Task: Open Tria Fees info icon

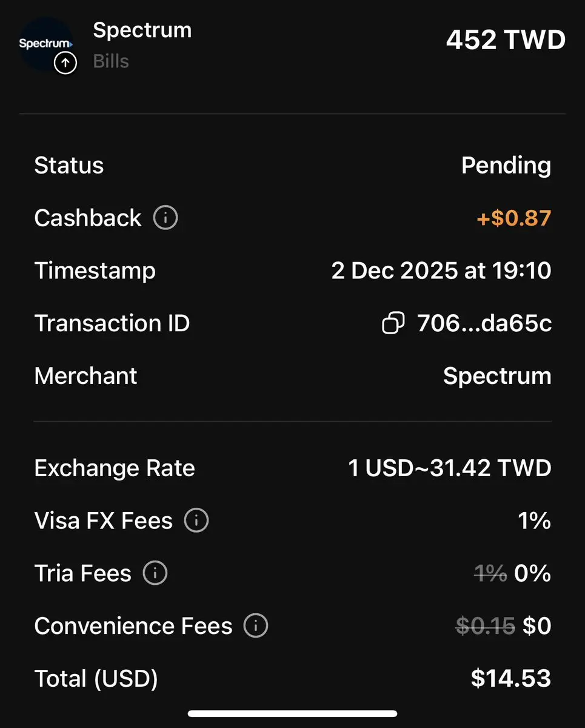Action: (x=155, y=573)
